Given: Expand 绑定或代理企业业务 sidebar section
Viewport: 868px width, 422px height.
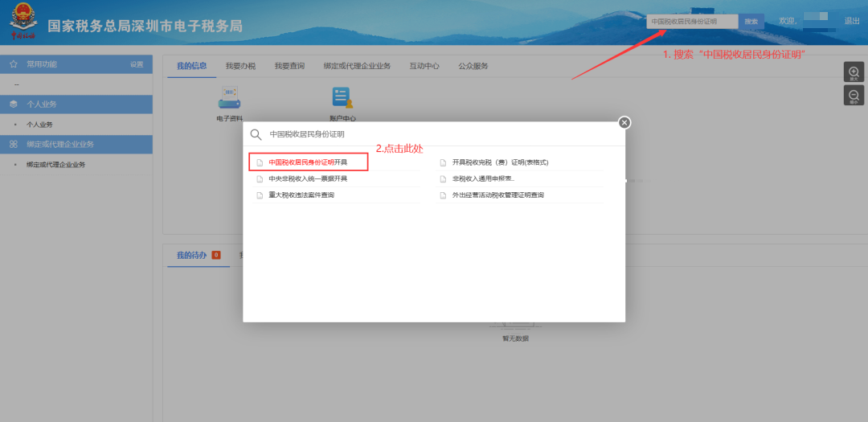Looking at the screenshot, I should 60,144.
